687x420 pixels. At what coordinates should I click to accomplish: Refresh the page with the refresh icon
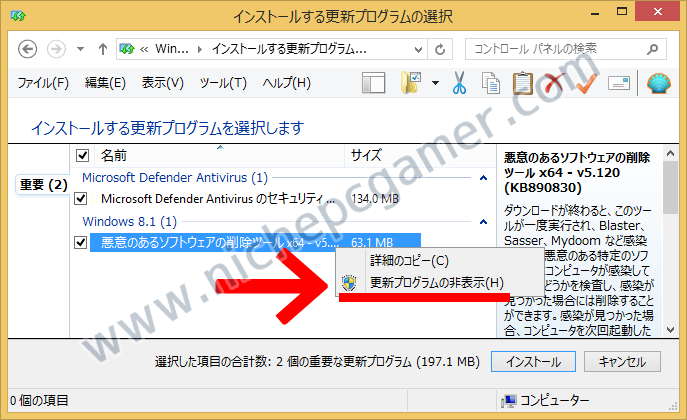coord(440,49)
